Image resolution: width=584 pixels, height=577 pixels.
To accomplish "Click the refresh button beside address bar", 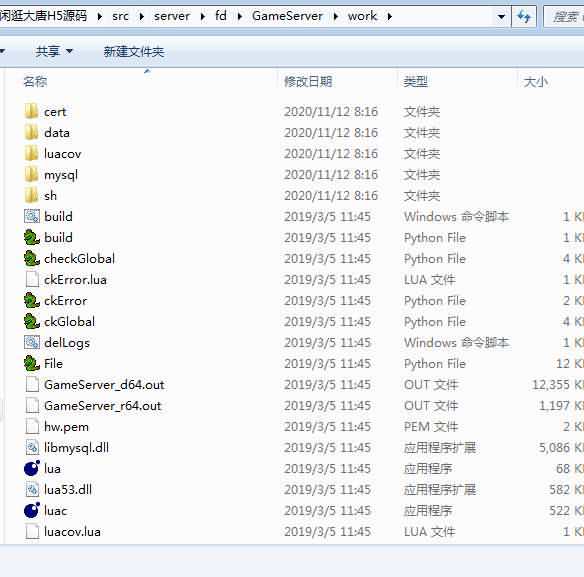I will pyautogui.click(x=524, y=16).
